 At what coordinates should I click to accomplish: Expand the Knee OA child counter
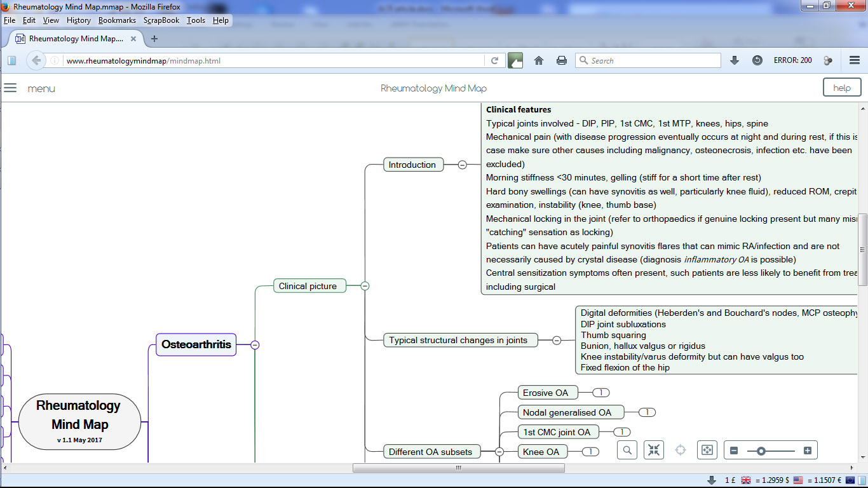coord(591,452)
